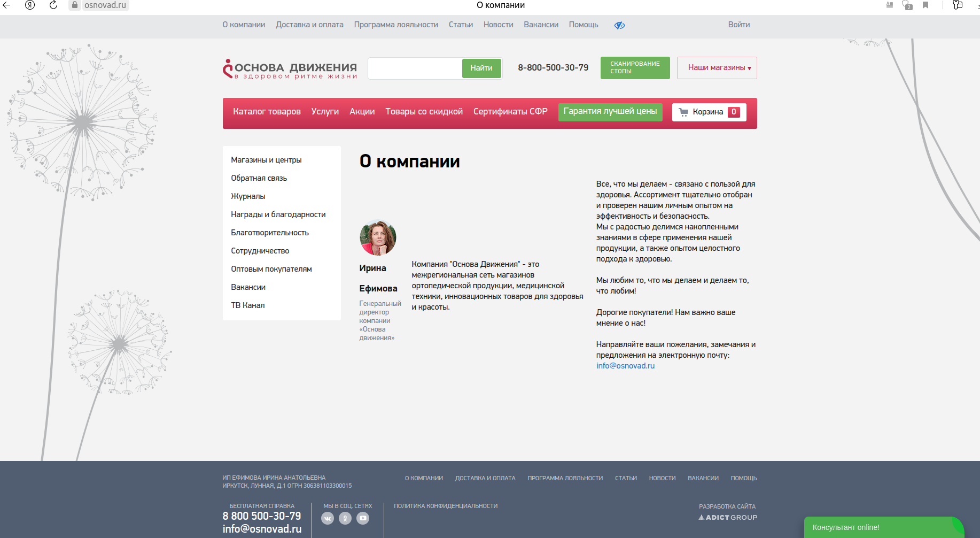Click footer СТАТЬИ link
The height and width of the screenshot is (538, 980).
(626, 478)
